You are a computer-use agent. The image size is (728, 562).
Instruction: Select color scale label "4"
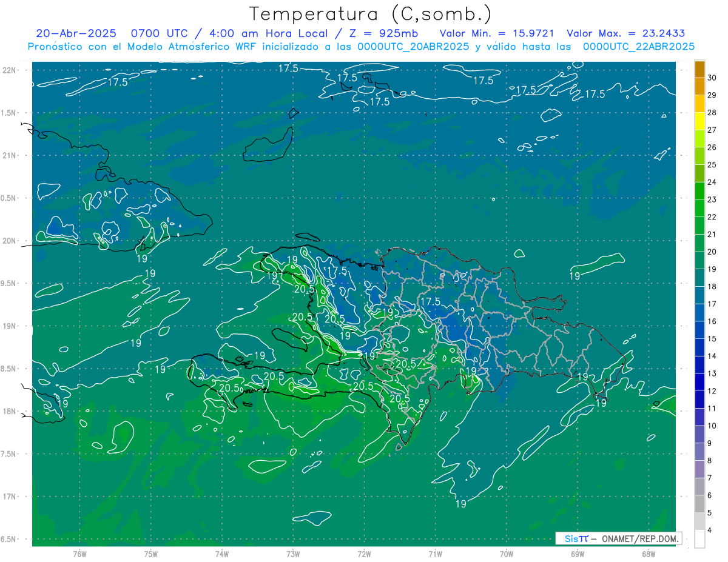click(x=710, y=530)
